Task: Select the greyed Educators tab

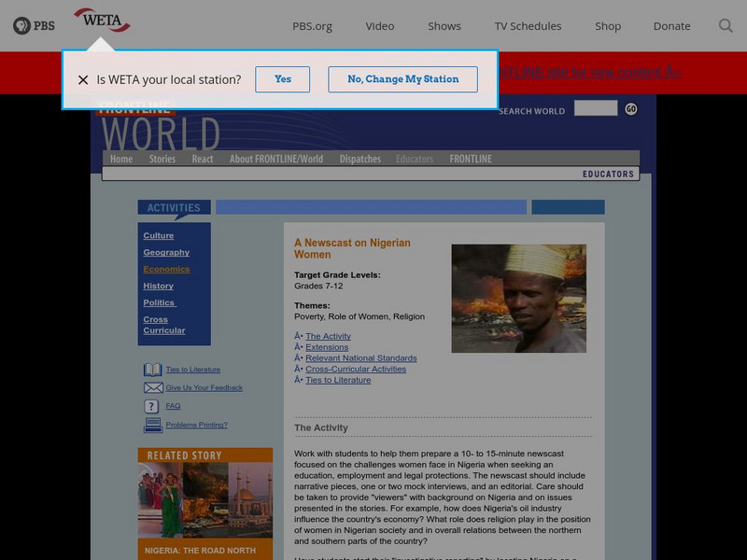Action: pos(415,159)
